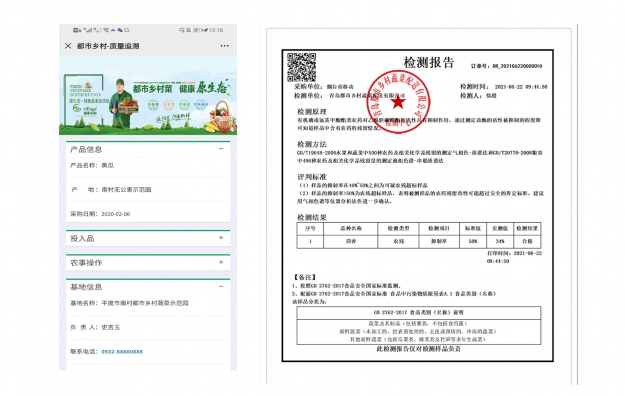Click the 检测结果 table column header

pyautogui.click(x=527, y=229)
